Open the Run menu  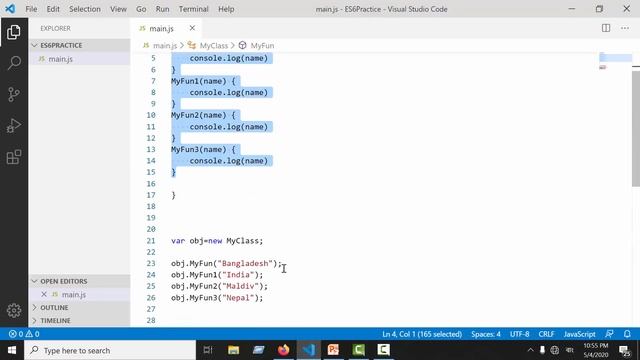162,9
